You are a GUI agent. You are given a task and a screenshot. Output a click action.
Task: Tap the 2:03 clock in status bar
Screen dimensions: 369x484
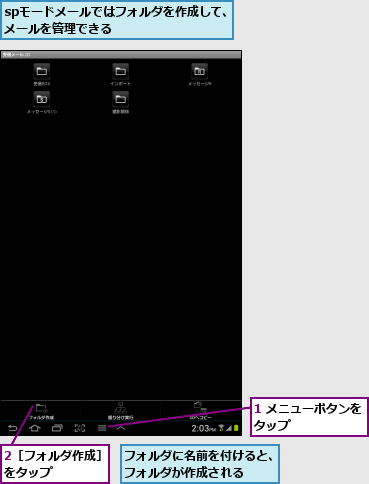tap(203, 428)
